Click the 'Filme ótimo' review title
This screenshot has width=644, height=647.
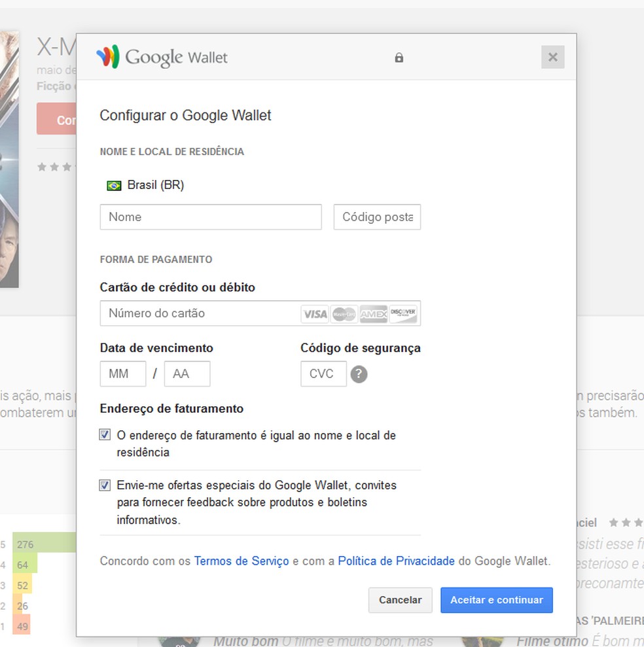[x=553, y=641]
